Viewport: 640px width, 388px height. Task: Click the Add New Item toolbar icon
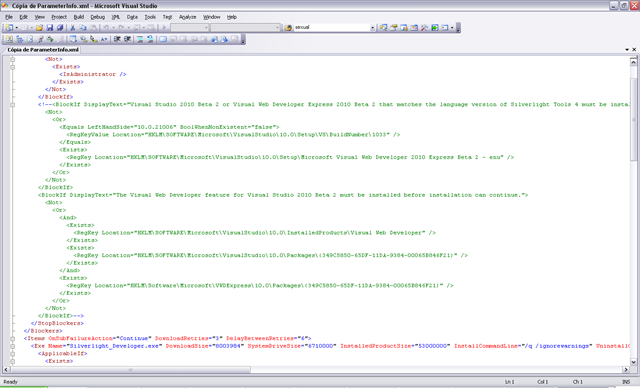coord(24,27)
